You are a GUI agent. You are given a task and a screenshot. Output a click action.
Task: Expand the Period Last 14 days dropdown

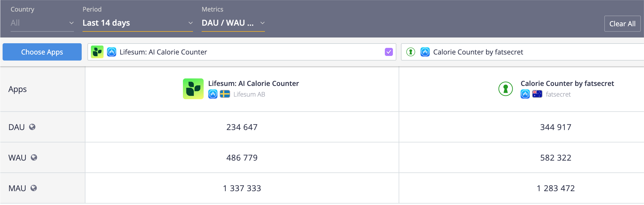click(x=137, y=23)
